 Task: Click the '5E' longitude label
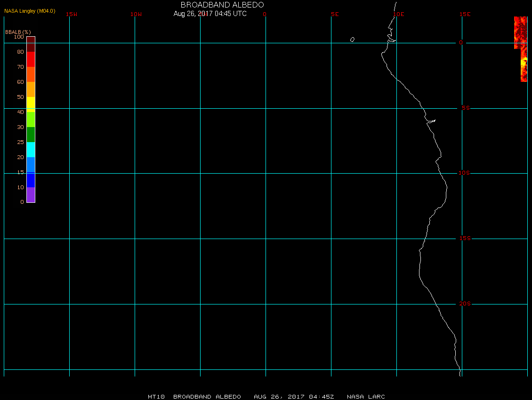tap(335, 14)
